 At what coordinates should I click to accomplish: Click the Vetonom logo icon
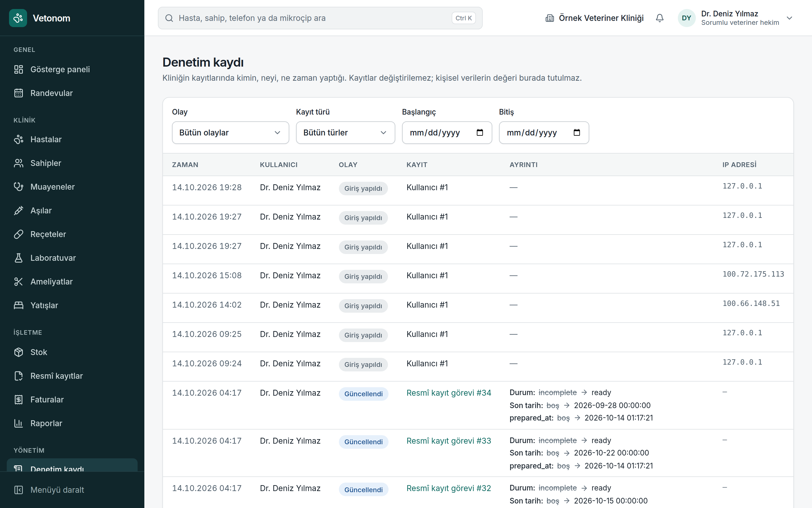[x=18, y=18]
